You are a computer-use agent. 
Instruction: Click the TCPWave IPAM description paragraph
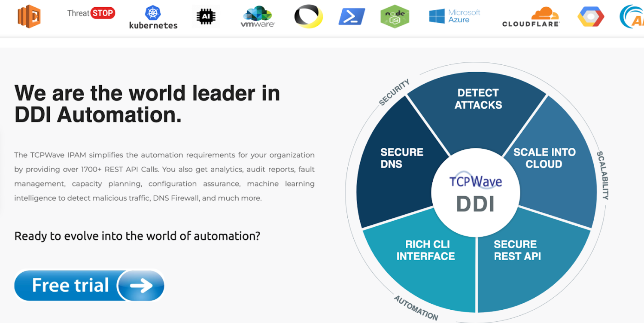164,177
